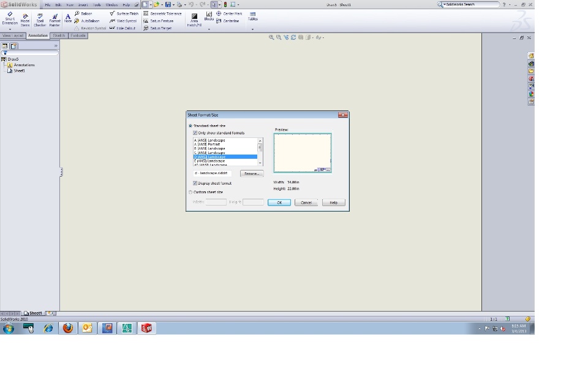The image size is (588, 368).
Task: Click the sheet format filename field
Action: click(x=212, y=174)
